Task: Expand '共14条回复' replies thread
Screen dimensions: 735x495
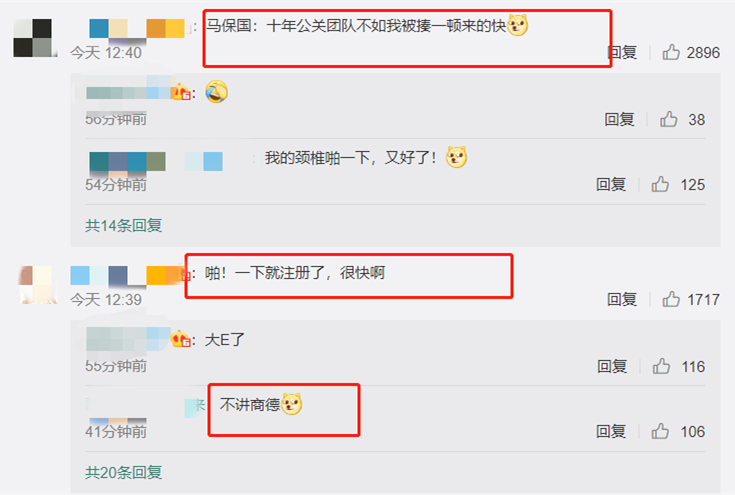Action: (124, 225)
